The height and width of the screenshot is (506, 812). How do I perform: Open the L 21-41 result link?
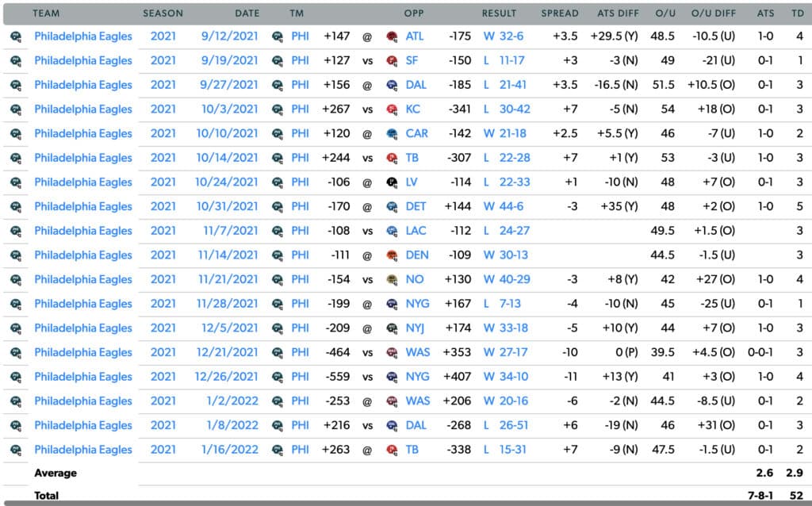click(x=504, y=85)
